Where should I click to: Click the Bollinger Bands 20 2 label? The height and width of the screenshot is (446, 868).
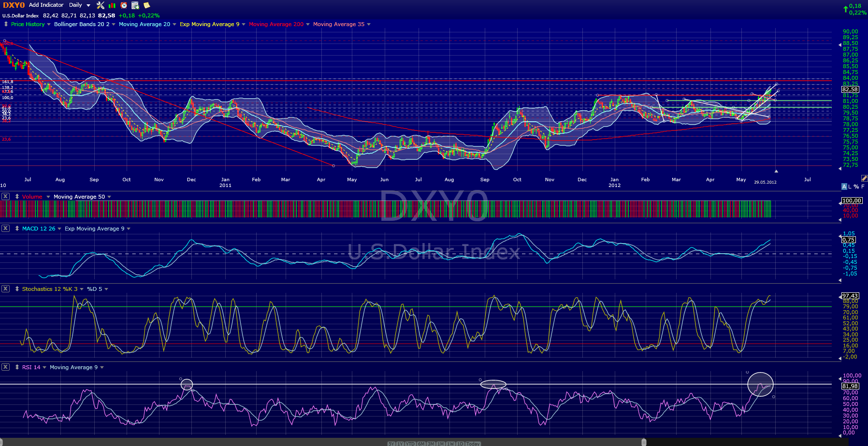pyautogui.click(x=82, y=24)
